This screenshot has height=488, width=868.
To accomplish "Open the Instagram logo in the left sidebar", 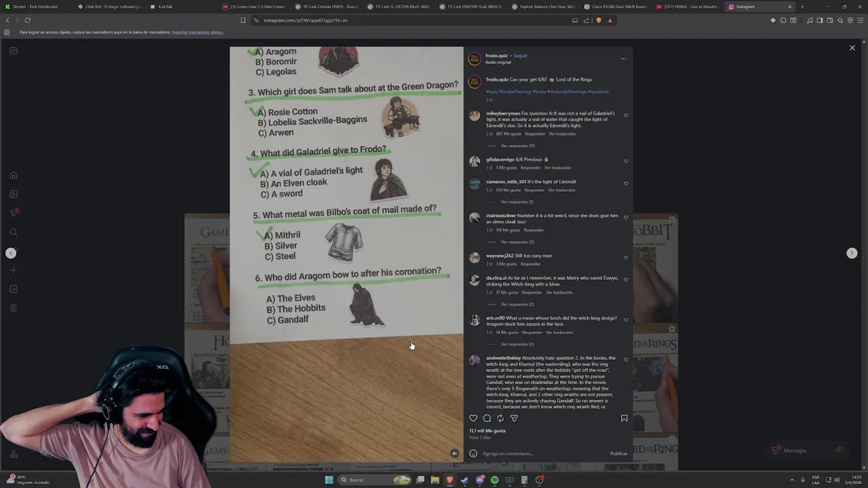I will coord(14,51).
